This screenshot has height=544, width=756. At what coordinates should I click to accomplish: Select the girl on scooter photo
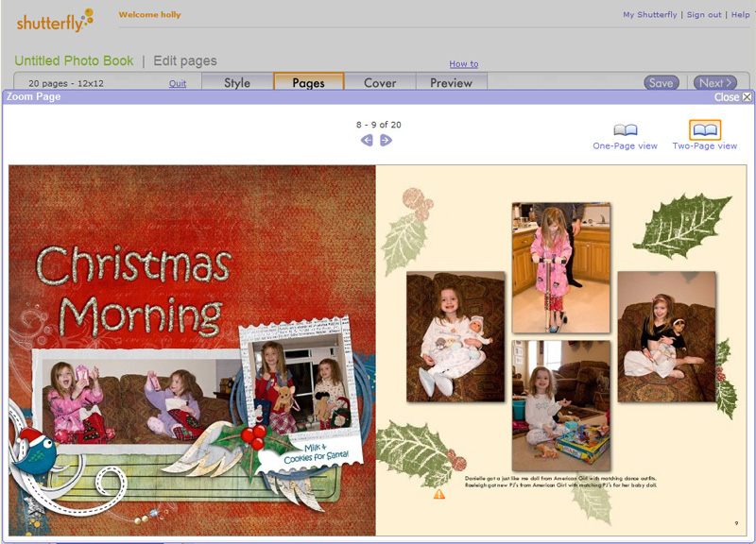tap(560, 267)
